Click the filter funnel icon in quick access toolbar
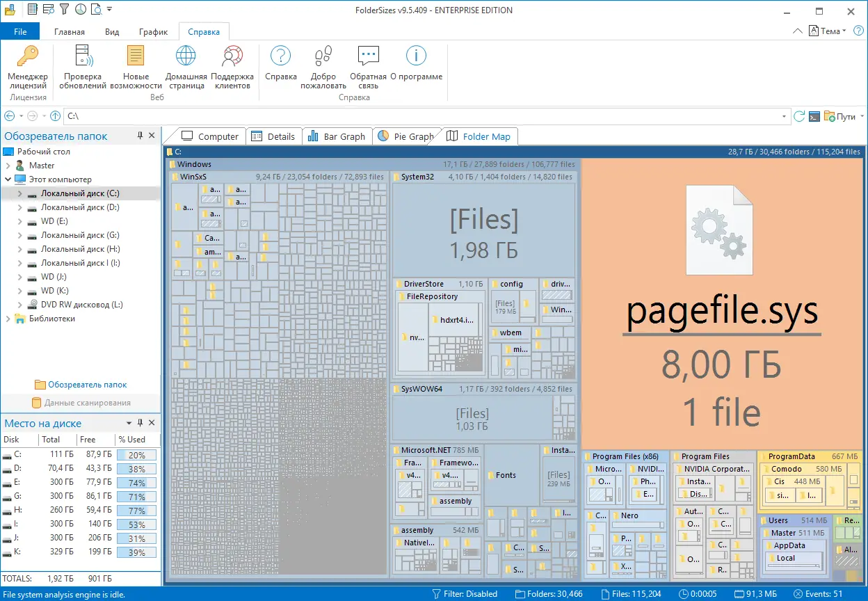 point(64,10)
